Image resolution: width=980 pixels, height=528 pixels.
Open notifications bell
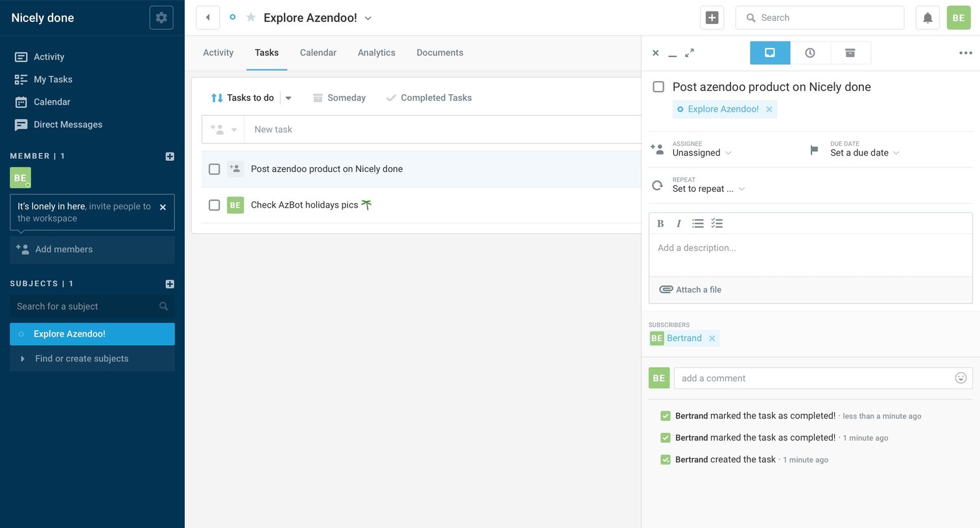coord(927,18)
